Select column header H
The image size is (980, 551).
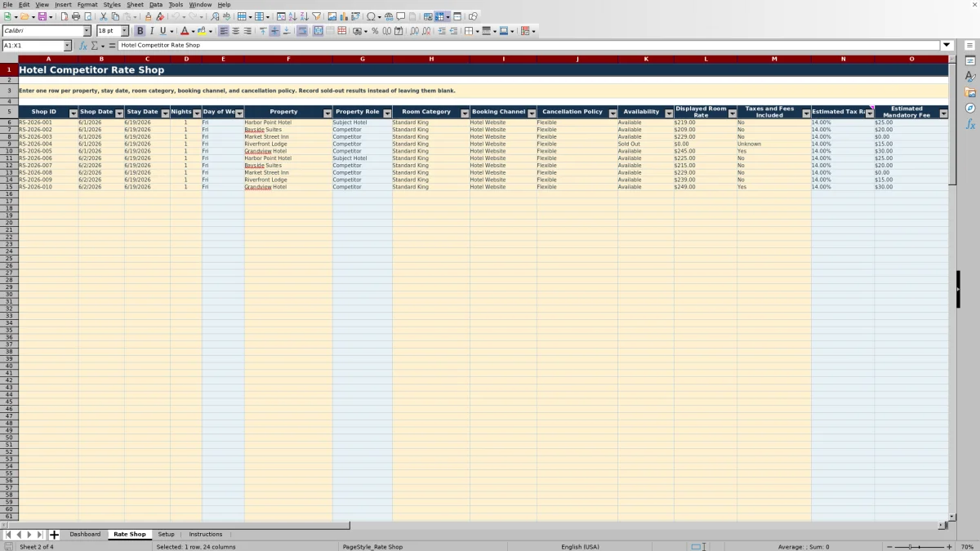431,59
